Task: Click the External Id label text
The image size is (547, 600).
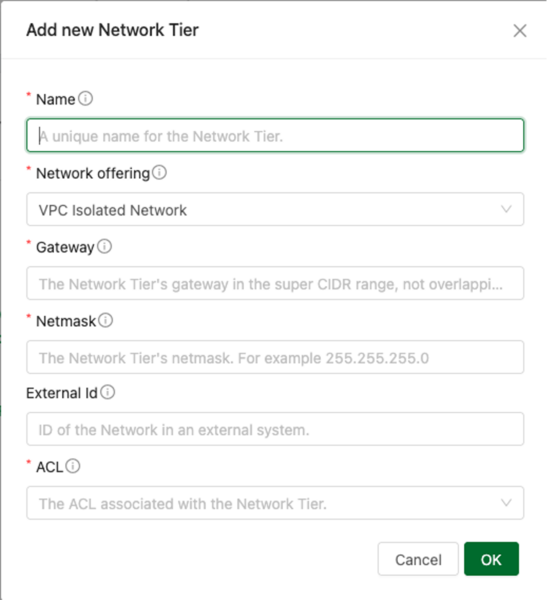Action: 62,393
